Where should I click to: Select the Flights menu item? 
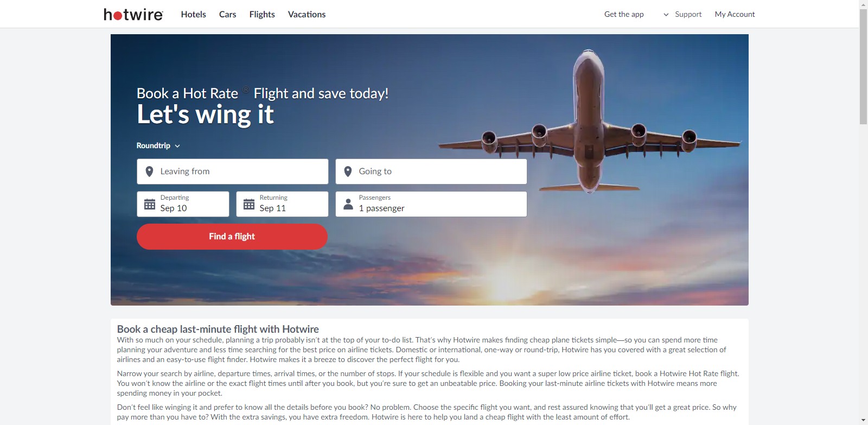click(x=262, y=14)
